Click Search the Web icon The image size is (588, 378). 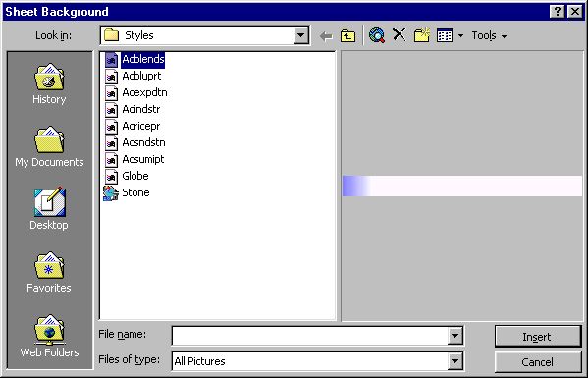click(377, 35)
